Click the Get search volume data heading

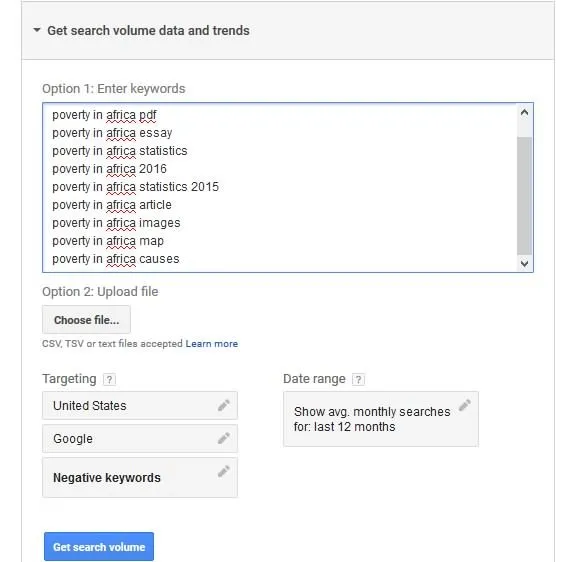(148, 30)
